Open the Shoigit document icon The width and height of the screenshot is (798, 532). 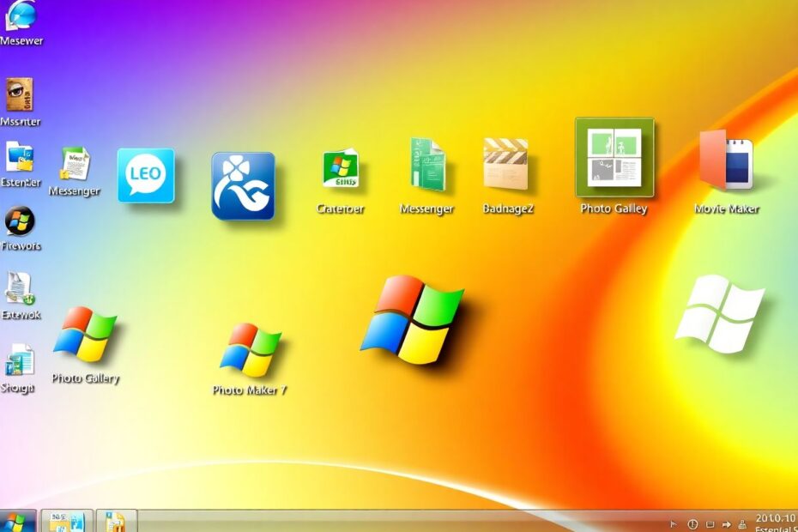(x=20, y=360)
